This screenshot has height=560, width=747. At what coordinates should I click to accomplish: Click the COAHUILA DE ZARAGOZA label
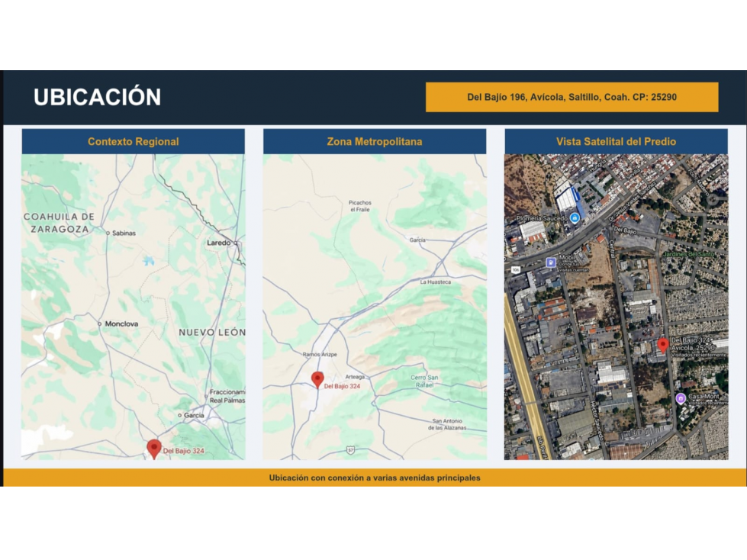click(59, 223)
